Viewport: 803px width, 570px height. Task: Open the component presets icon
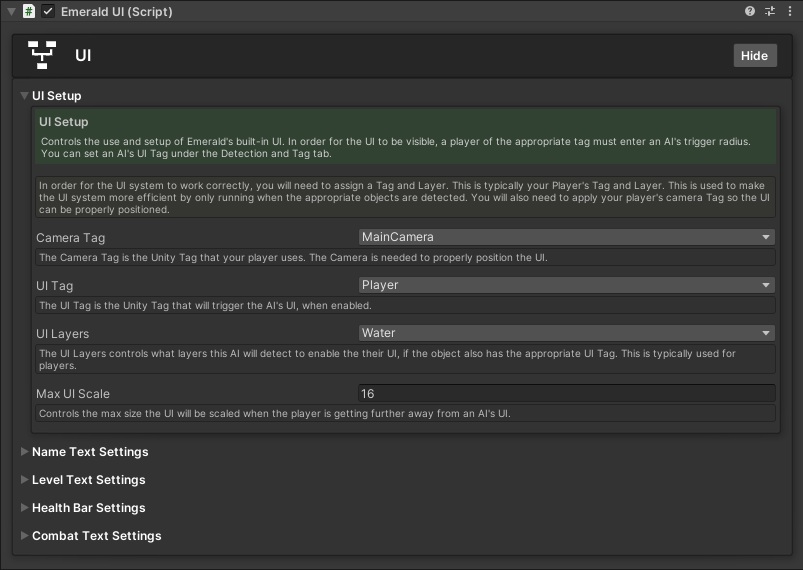coord(770,11)
